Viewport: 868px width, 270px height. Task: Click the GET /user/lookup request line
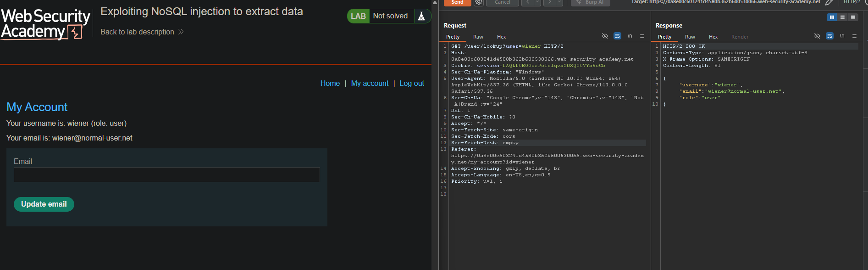[x=507, y=46]
